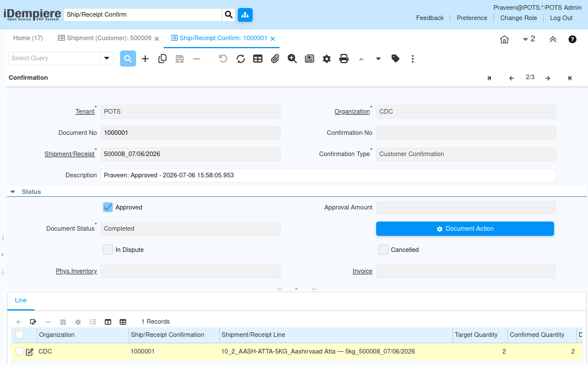Viewport: 588px width, 365px height.
Task: Click the Description text field
Action: pos(328,176)
